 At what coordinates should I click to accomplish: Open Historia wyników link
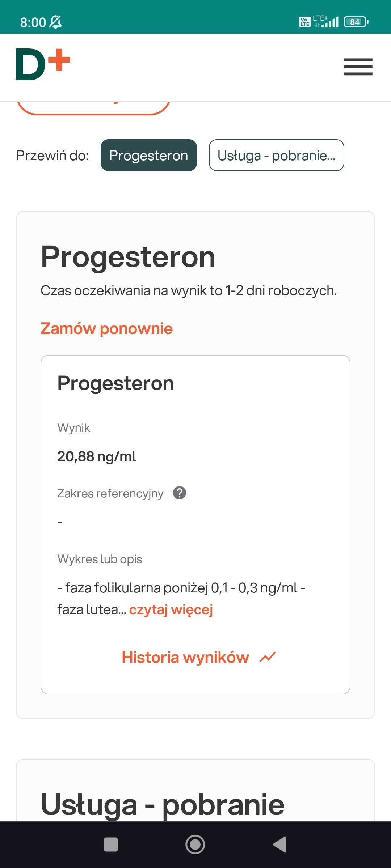pos(185,657)
